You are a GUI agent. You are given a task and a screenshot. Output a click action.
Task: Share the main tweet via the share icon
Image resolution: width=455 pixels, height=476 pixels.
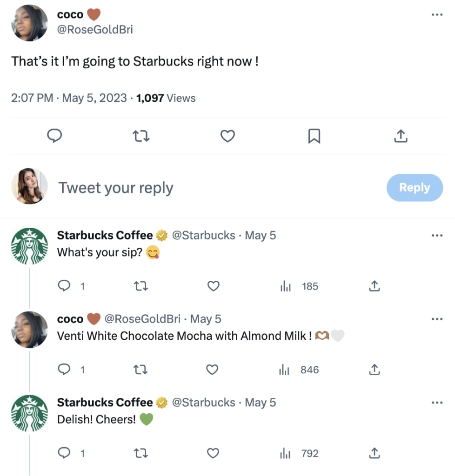tap(401, 136)
